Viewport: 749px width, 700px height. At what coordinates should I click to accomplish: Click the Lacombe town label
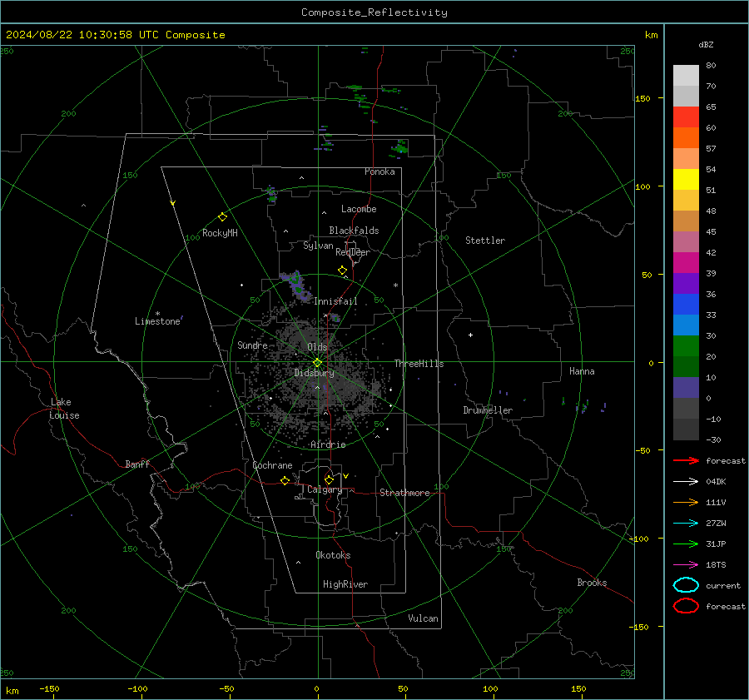click(359, 209)
